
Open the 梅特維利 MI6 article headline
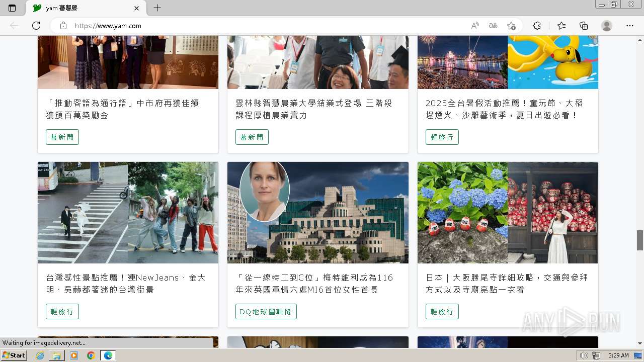coord(314,284)
